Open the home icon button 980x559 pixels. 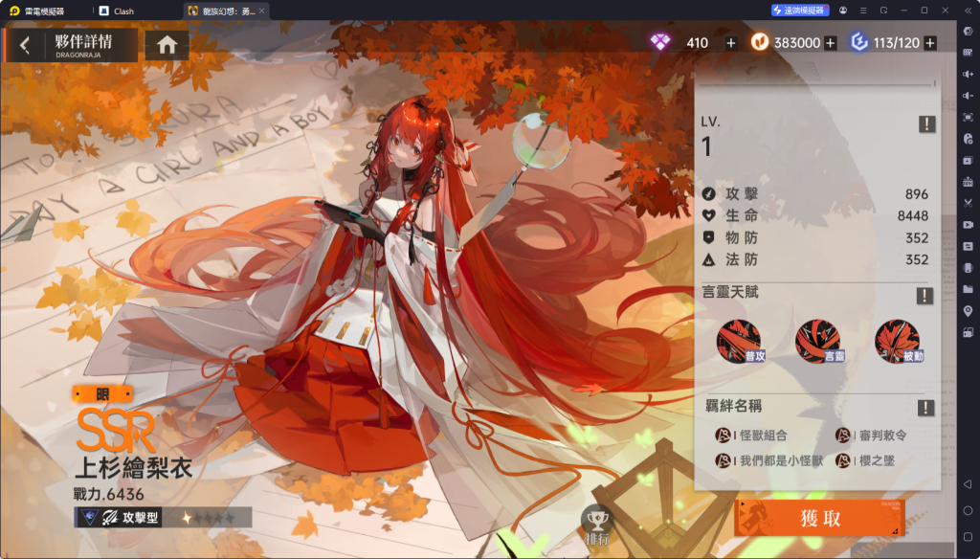pos(167,45)
